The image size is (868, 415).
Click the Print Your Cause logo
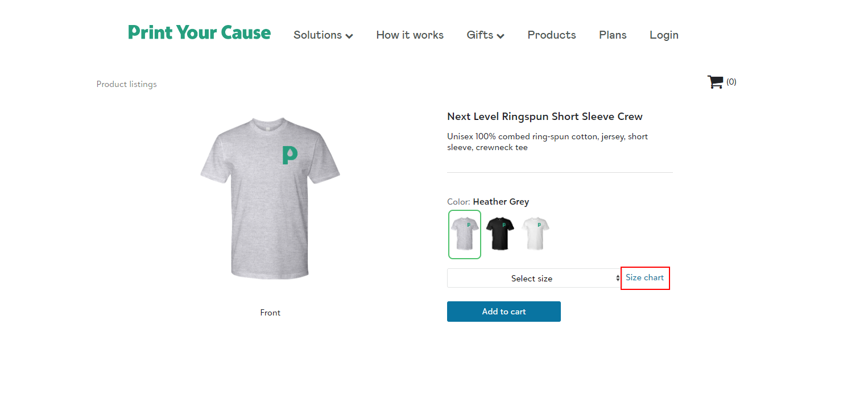click(199, 32)
